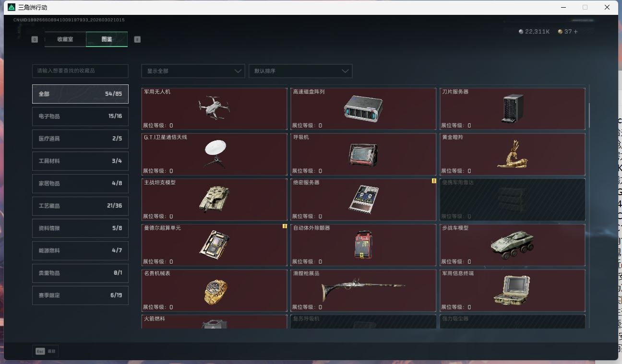
Task: Select the 电子物品 category in sidebar
Action: 80,116
